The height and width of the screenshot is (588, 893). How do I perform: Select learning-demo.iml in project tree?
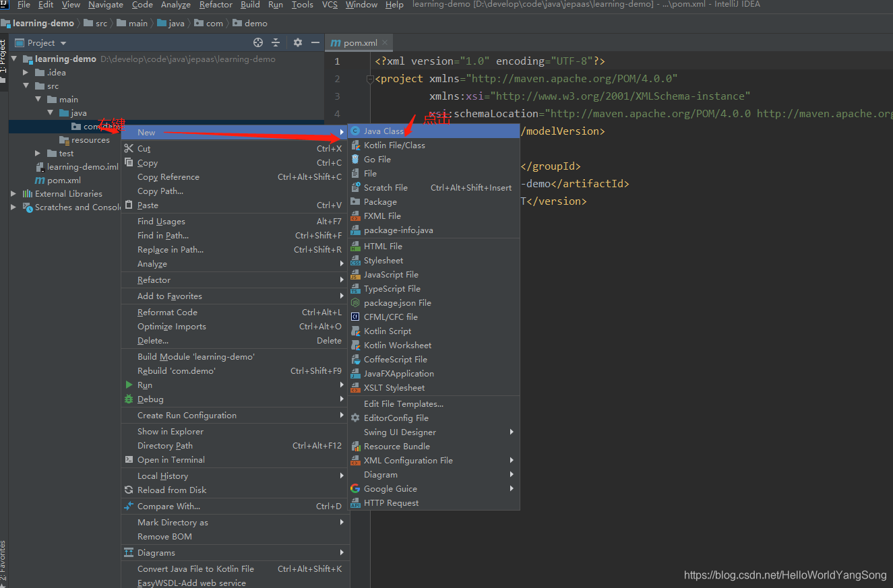(82, 166)
